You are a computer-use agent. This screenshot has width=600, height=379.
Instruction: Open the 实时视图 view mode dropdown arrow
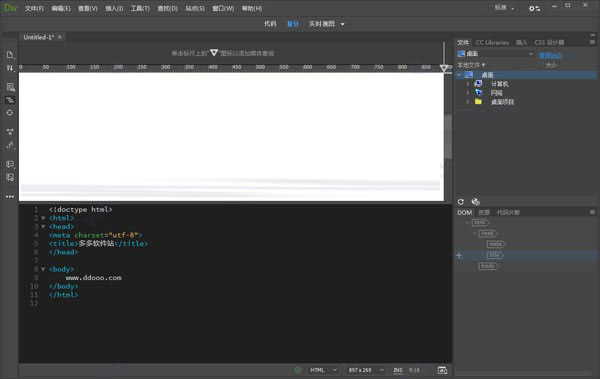[x=342, y=24]
